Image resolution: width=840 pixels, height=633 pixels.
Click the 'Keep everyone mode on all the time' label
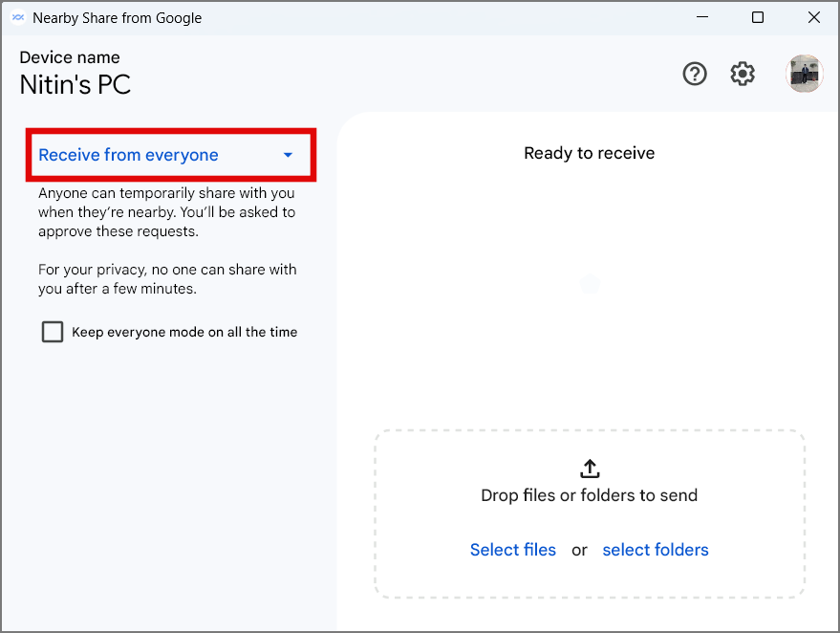pos(184,332)
